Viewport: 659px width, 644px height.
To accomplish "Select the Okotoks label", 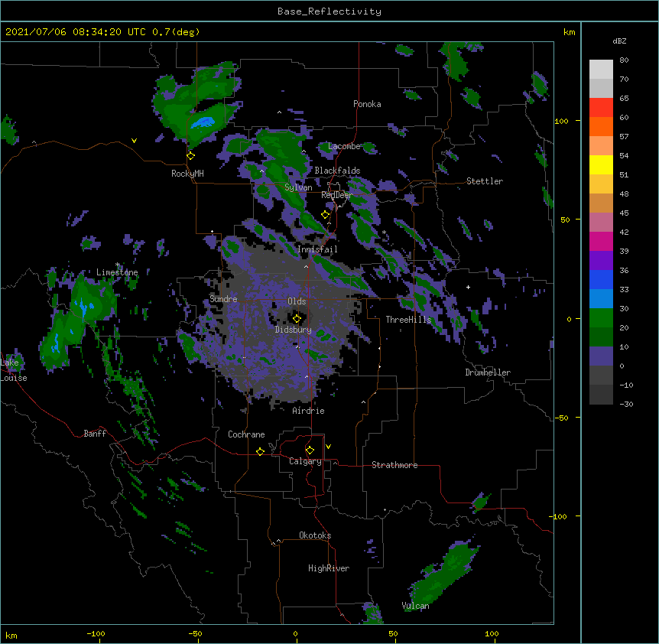I will (315, 535).
